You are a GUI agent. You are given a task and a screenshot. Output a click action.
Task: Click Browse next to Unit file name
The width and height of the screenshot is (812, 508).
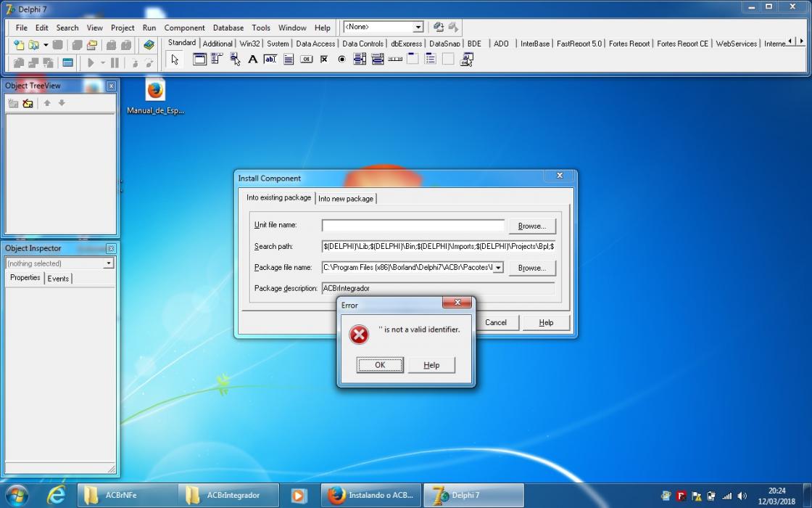532,226
